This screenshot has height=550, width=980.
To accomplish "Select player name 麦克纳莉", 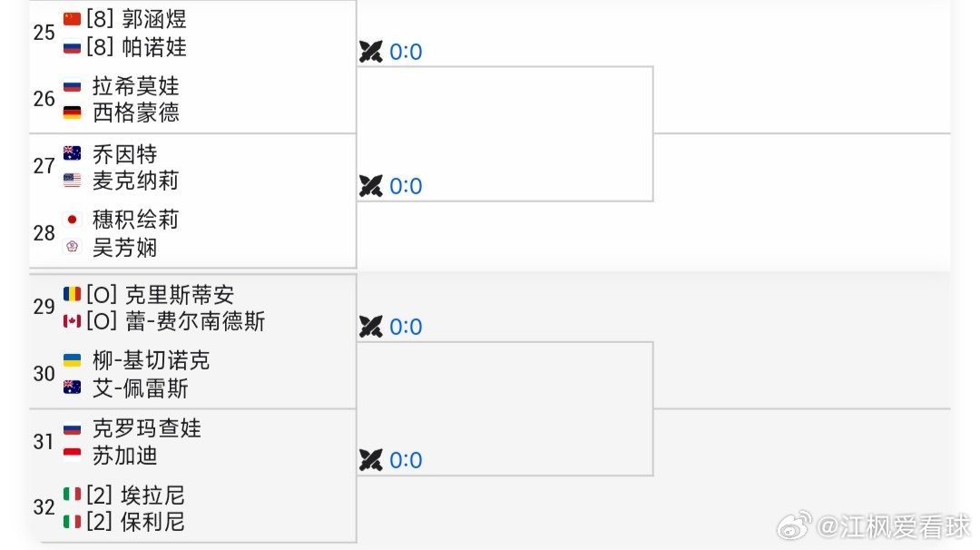I will [x=135, y=181].
